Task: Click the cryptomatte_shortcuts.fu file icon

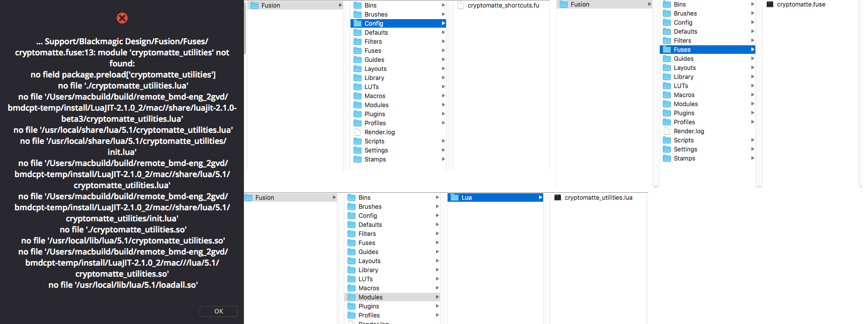Action: pyautogui.click(x=461, y=6)
